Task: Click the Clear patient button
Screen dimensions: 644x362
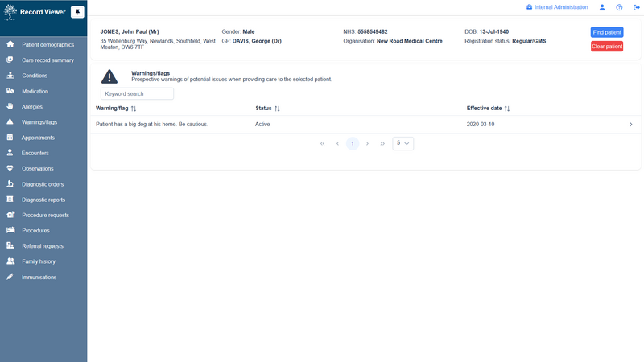Action: (607, 47)
